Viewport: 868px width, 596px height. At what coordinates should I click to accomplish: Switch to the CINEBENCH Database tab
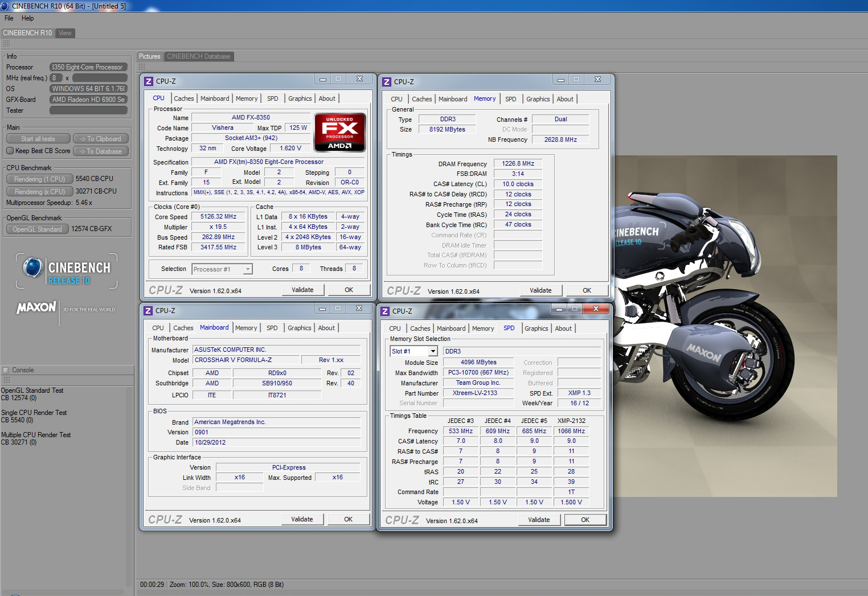click(198, 56)
